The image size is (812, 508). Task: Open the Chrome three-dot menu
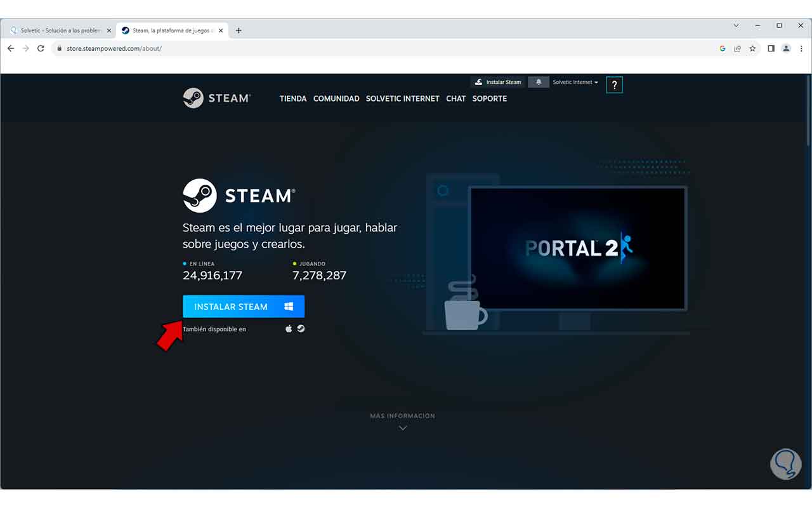[801, 48]
